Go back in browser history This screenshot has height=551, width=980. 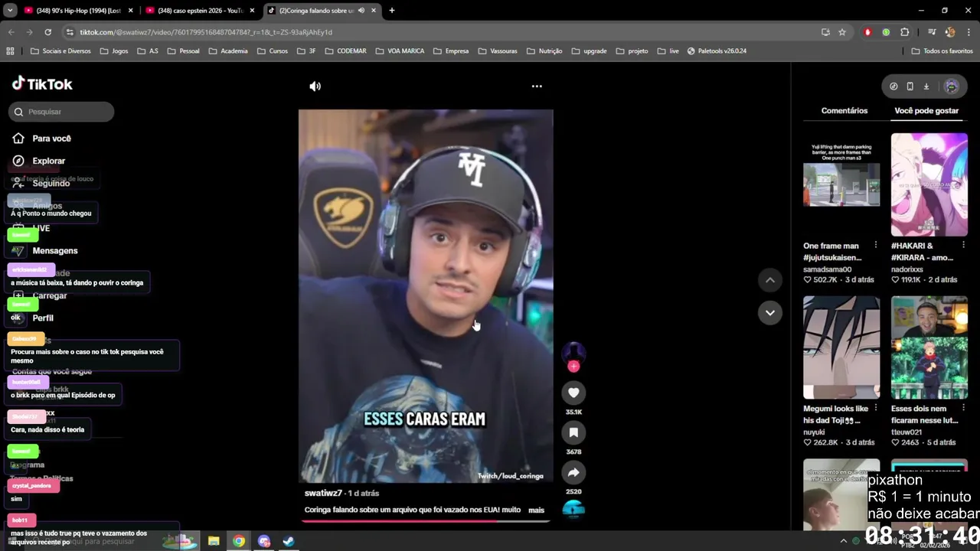[11, 32]
